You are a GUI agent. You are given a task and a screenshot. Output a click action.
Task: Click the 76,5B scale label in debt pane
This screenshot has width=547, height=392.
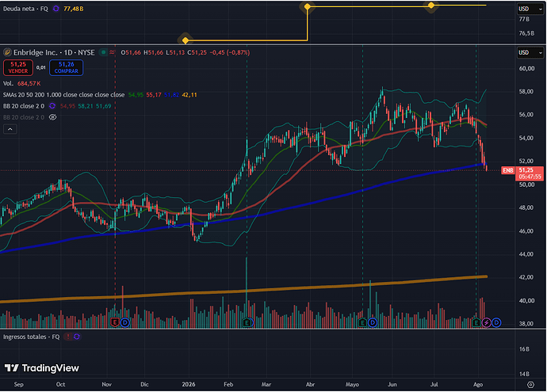526,33
